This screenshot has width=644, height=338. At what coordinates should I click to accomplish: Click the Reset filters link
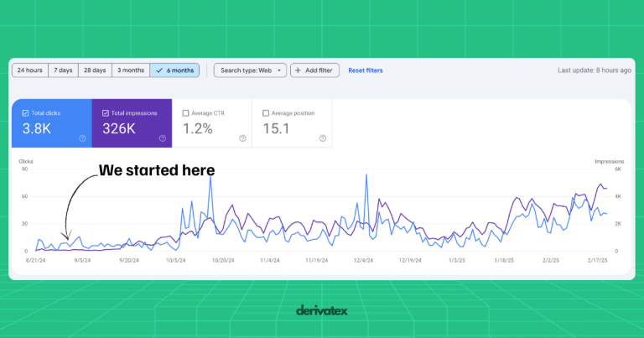(x=366, y=70)
